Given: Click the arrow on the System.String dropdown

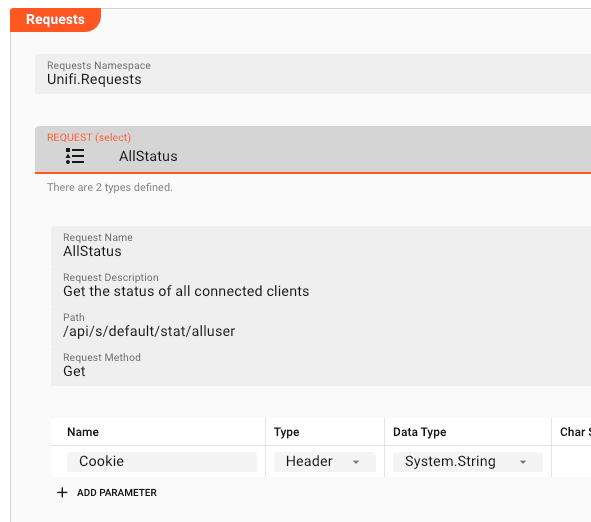Looking at the screenshot, I should 523,462.
